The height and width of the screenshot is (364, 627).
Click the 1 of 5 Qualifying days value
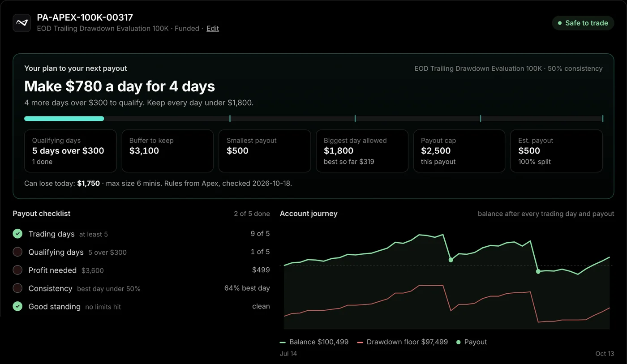260,252
